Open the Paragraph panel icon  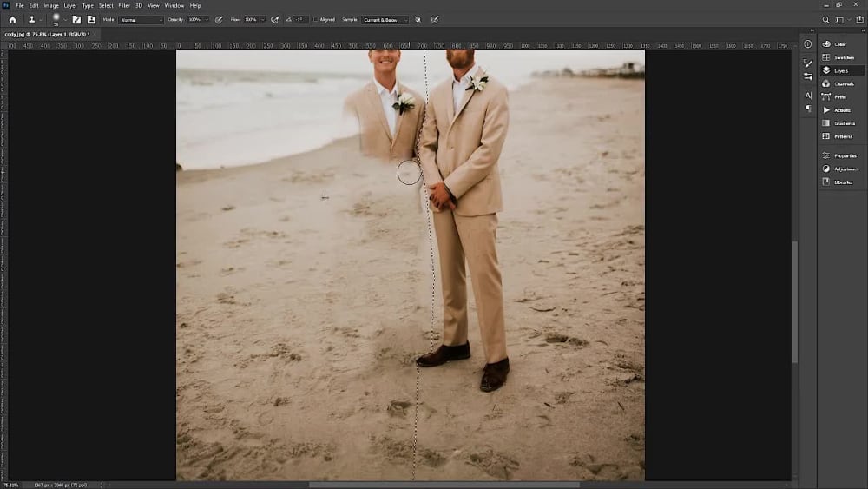pos(807,109)
